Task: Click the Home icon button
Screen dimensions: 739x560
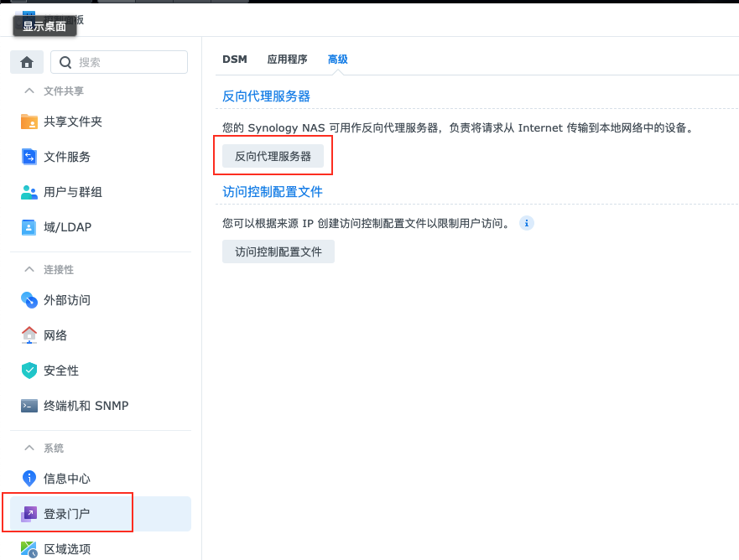Action: pyautogui.click(x=27, y=62)
